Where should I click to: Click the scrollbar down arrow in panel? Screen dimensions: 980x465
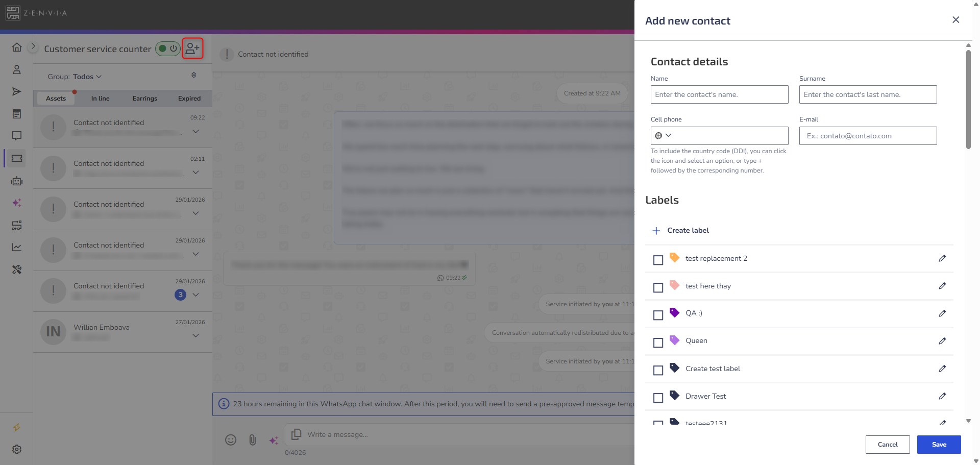(968, 421)
